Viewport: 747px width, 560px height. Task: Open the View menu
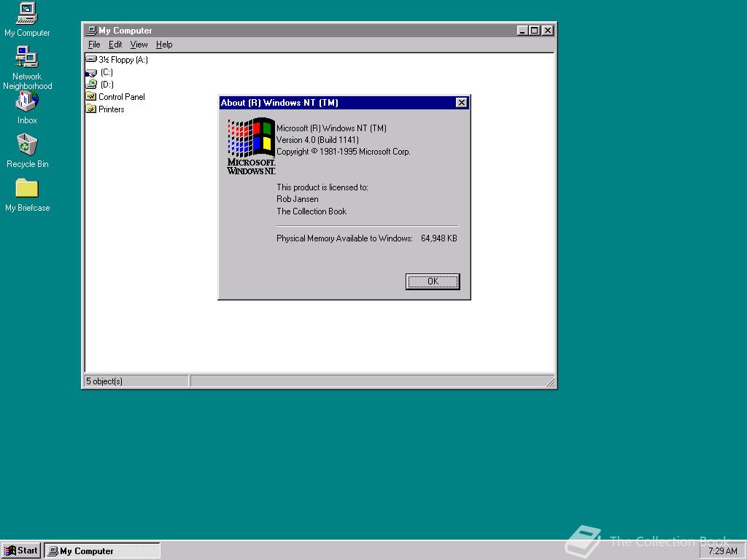[x=139, y=44]
